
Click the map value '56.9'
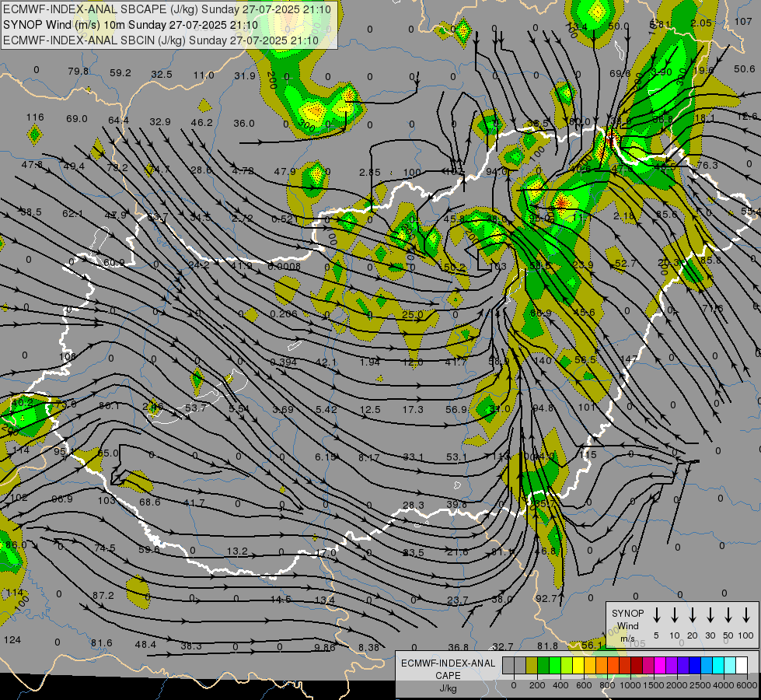(x=456, y=410)
